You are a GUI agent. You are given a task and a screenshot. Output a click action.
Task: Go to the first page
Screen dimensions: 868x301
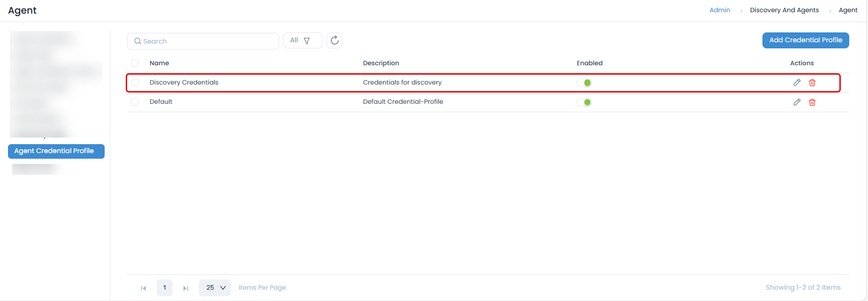click(144, 288)
